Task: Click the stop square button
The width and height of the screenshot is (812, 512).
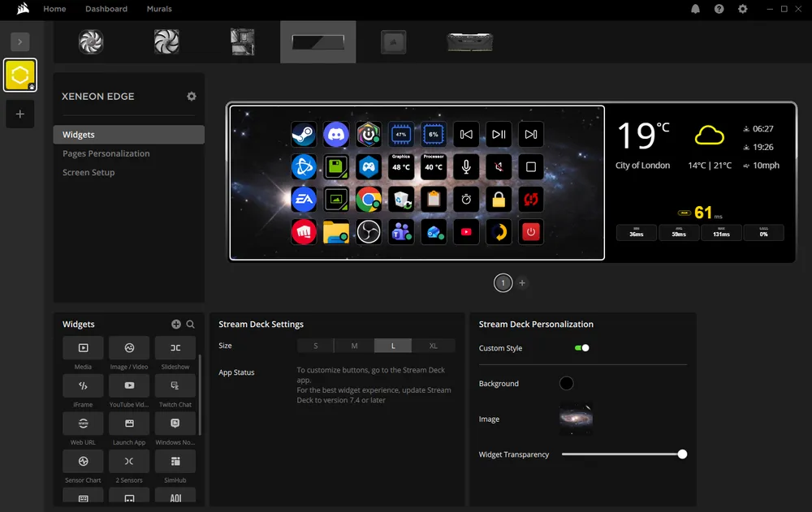Action: click(x=531, y=166)
